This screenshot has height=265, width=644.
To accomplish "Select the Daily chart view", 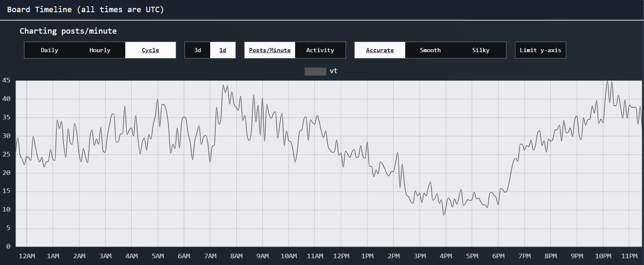I will [50, 50].
